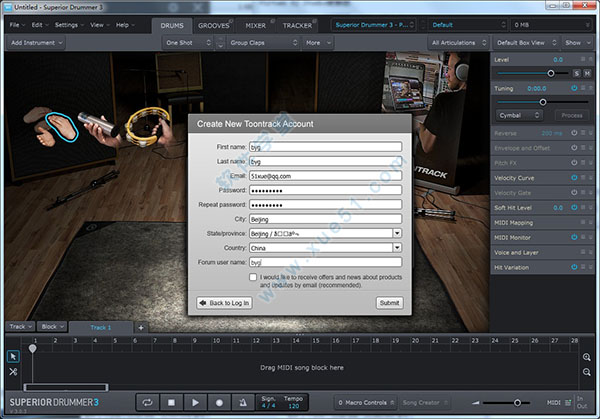Open the MIDI settings icon at bottom right
The image size is (600, 419).
[568, 403]
